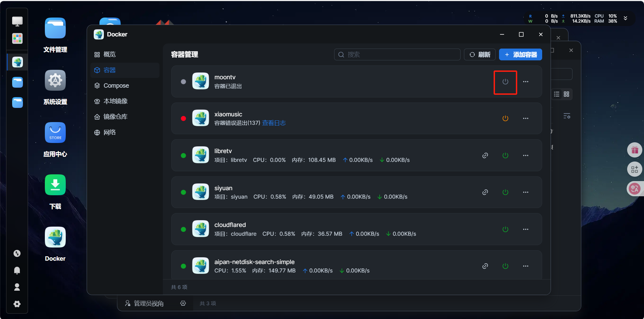
Task: Open Compose section in sidebar
Action: click(125, 86)
